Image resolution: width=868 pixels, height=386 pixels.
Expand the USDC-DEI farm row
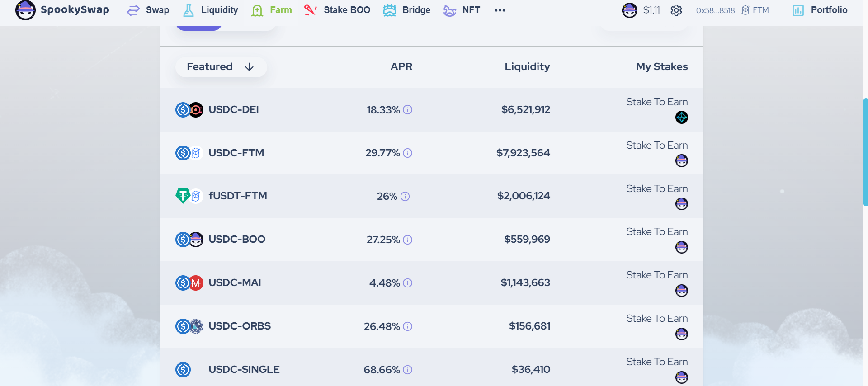point(432,110)
